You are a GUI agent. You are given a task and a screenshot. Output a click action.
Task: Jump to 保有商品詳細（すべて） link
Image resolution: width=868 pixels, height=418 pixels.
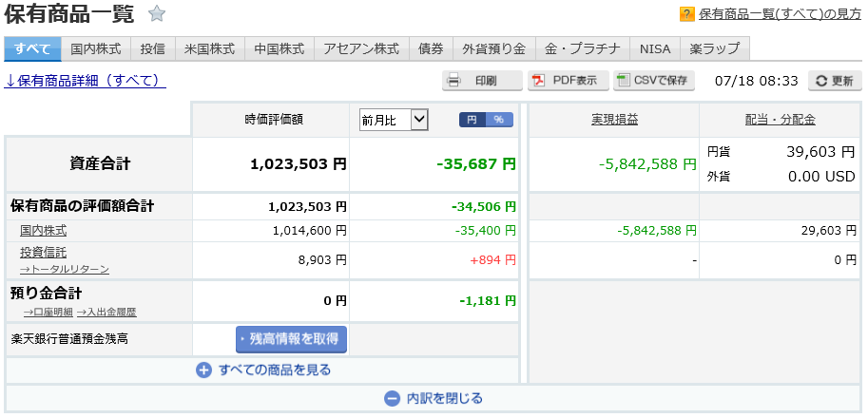pyautogui.click(x=86, y=81)
